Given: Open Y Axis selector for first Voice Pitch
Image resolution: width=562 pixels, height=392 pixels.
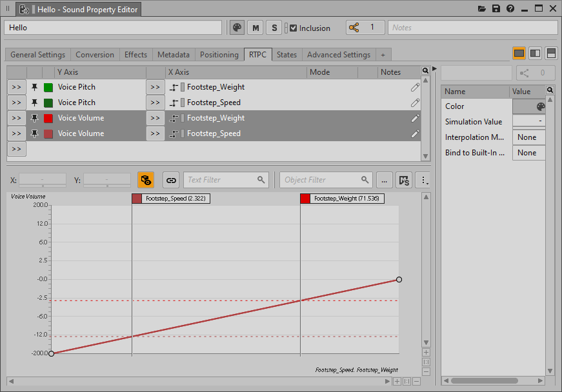Looking at the screenshot, I should 16,87.
